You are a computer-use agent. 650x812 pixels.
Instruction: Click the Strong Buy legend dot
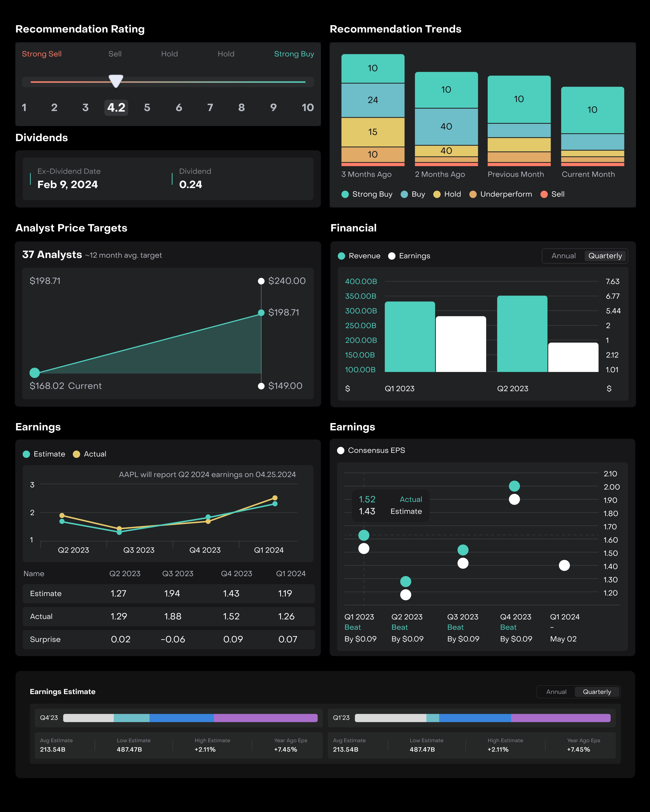(345, 194)
